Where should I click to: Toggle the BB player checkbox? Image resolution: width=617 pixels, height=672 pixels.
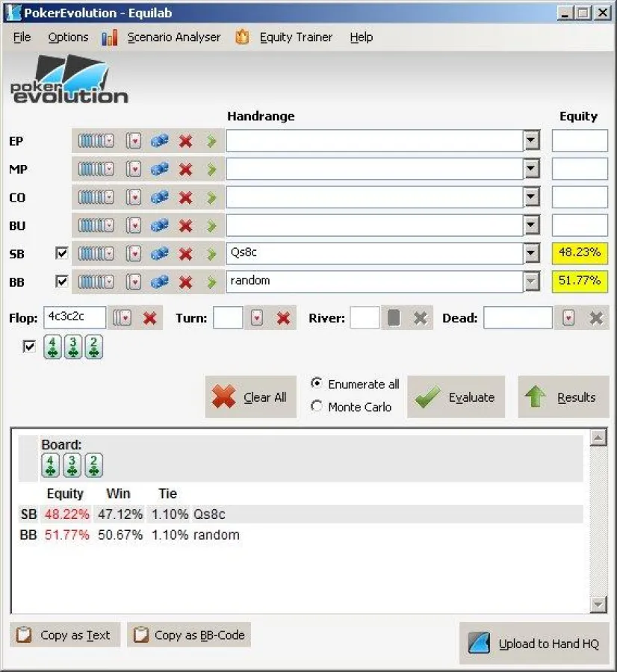coord(62,282)
